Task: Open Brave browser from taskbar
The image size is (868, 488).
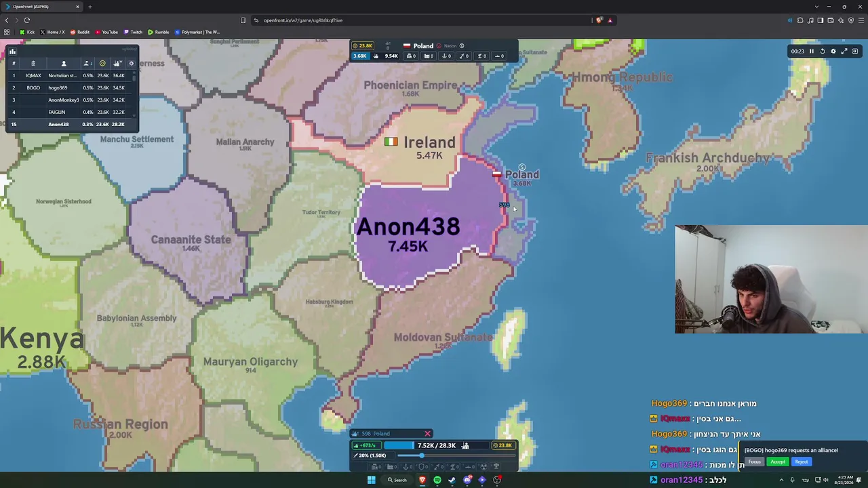Action: [422, 480]
